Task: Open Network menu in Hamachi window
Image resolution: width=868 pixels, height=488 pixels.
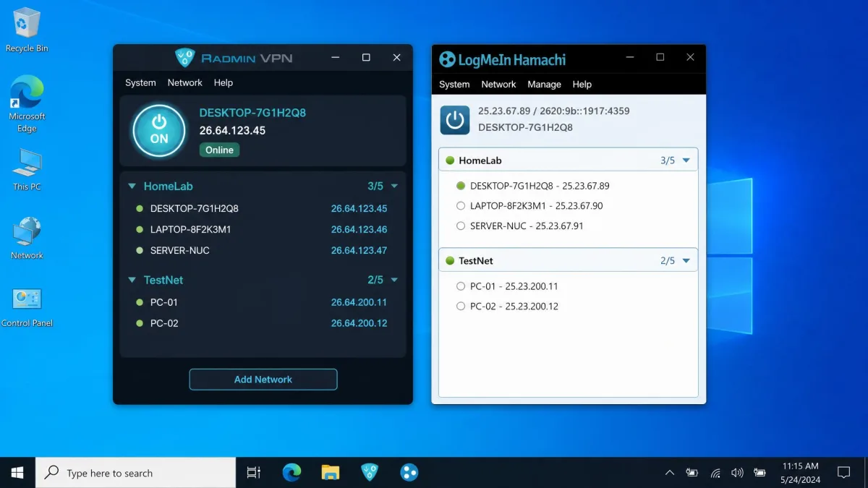Action: click(498, 84)
